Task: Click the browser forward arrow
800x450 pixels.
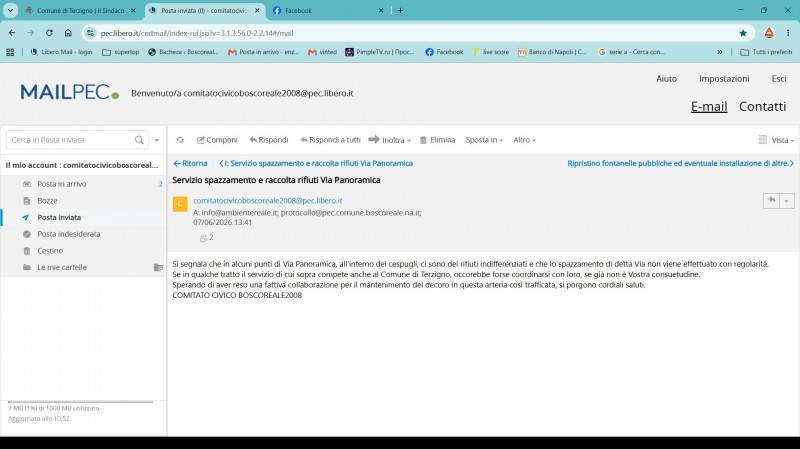Action: (31, 33)
